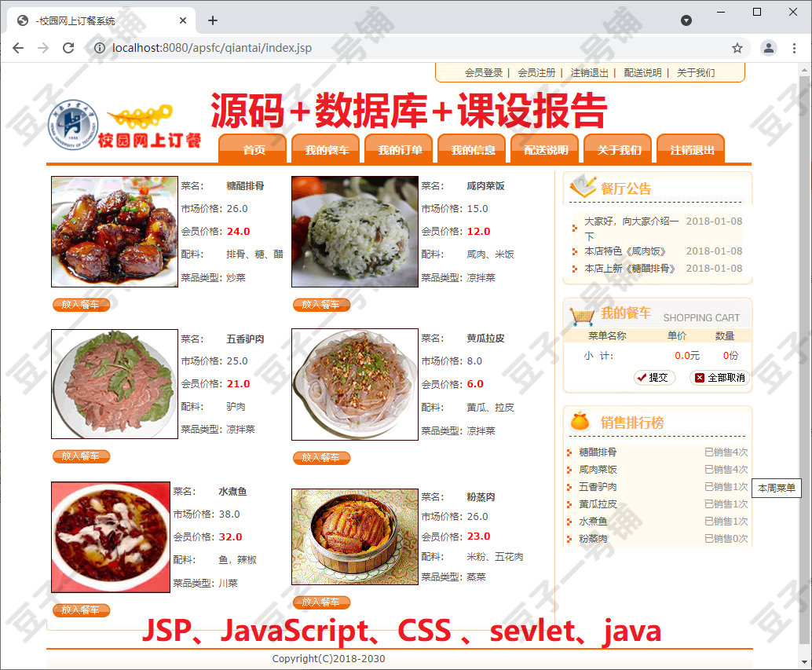The width and height of the screenshot is (812, 670).
Task: Open a new browser tab
Action: click(212, 20)
